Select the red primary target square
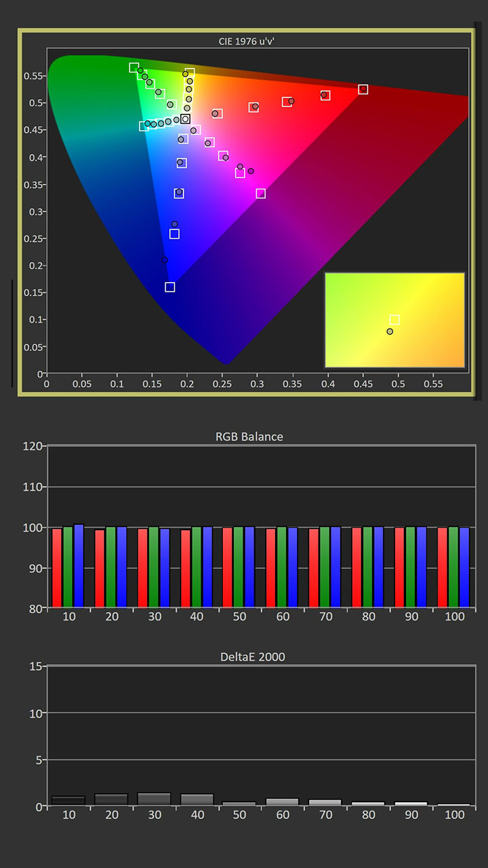 (363, 90)
